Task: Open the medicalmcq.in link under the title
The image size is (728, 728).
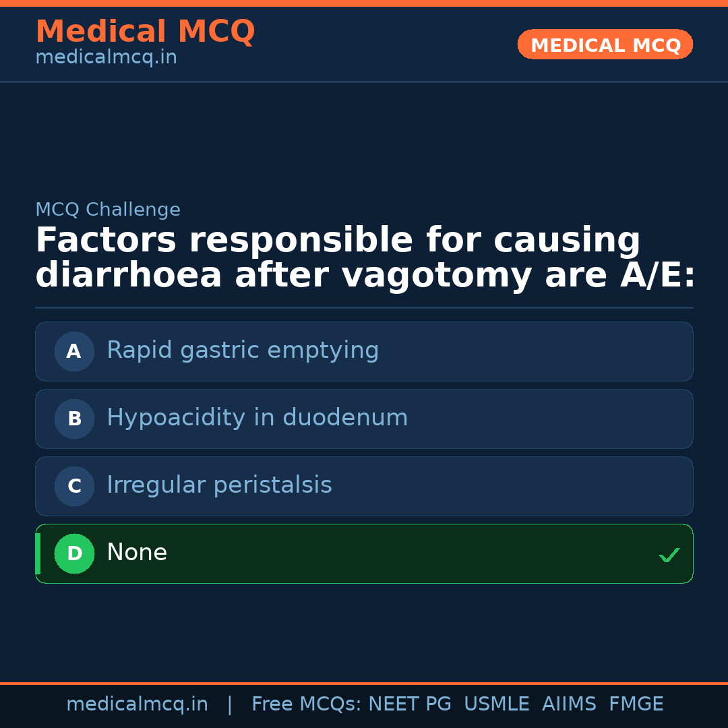Action: pyautogui.click(x=106, y=58)
